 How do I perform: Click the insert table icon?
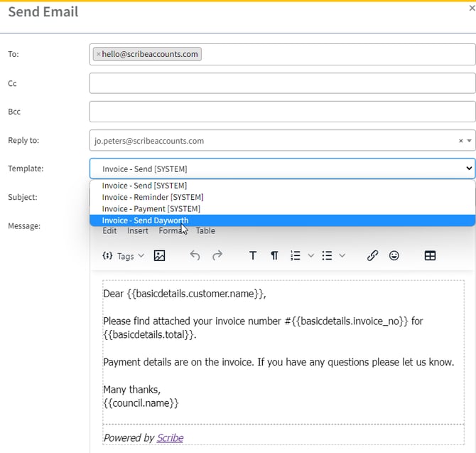[x=430, y=256]
